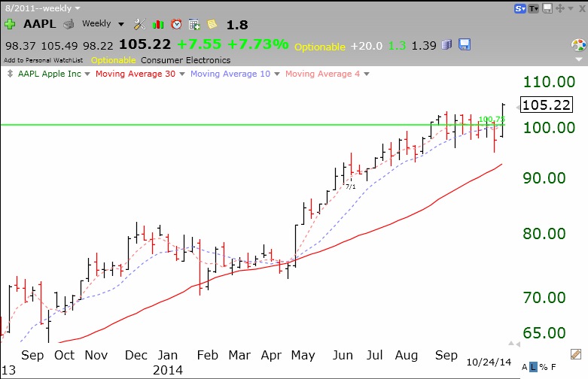This screenshot has height=379, width=588.
Task: Click the small gray triangle next to move icon
Action: pyautogui.click(x=571, y=8)
